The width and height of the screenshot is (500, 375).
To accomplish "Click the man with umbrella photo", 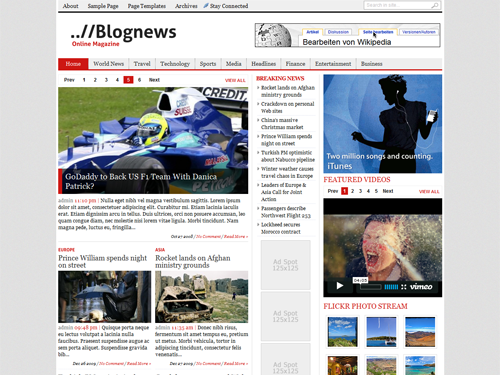I will [x=105, y=297].
